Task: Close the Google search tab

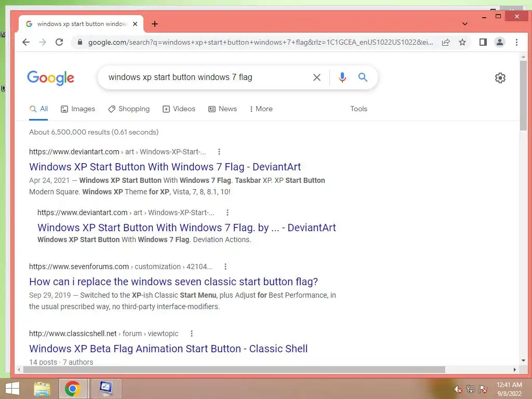Action: tap(135, 24)
